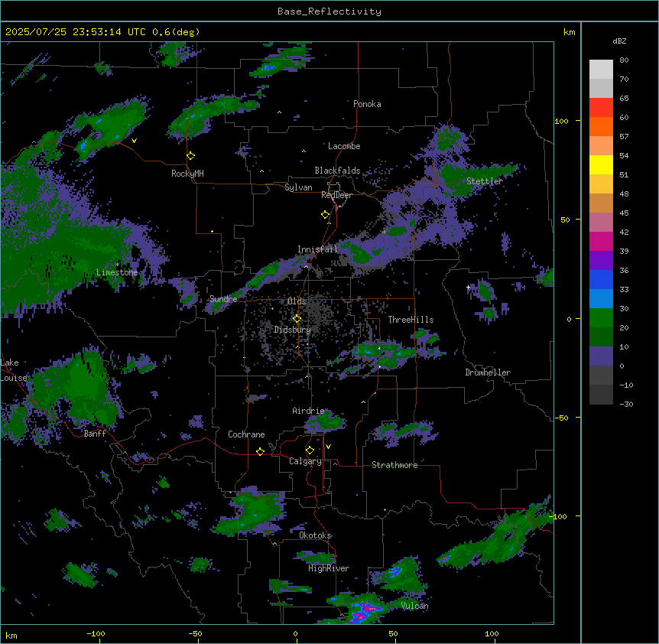
Task: Pick the purple 36-39 dBZ legend swatch
Action: [601, 261]
